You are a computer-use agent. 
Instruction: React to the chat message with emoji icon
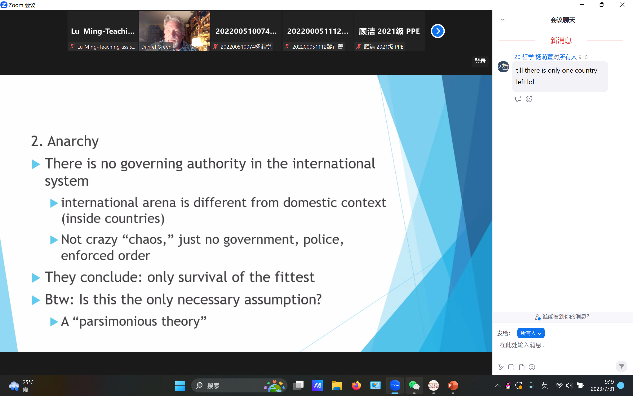pyautogui.click(x=529, y=99)
